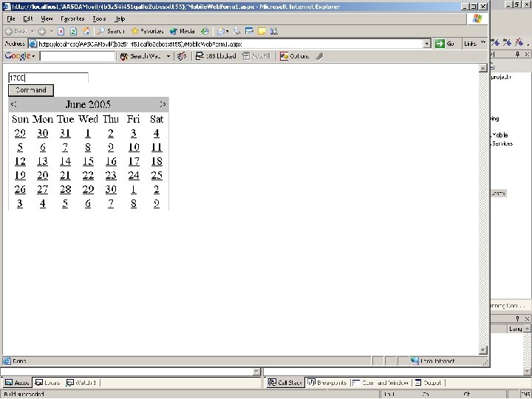532x399 pixels.
Task: Open Google toolbar Options icon
Action: tap(284, 56)
